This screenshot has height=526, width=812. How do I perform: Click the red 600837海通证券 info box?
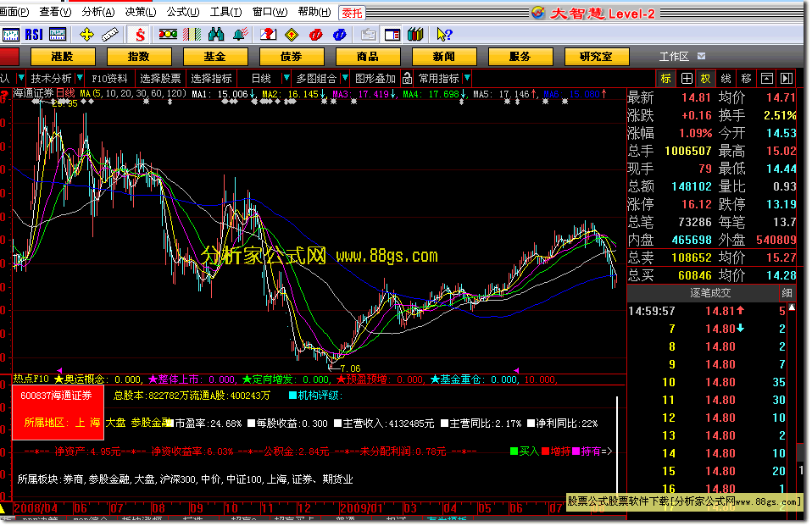(58, 412)
